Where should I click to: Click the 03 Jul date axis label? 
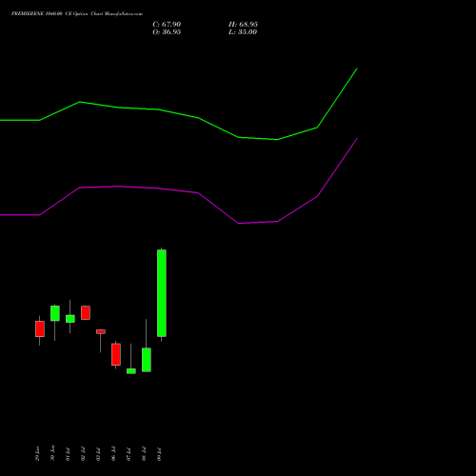pos(98,454)
